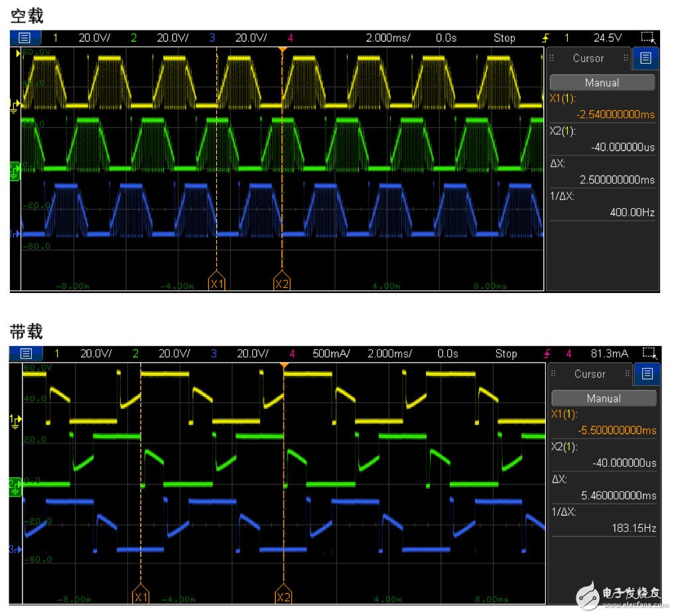
Task: Click the 81.3mA trigger level in the 带载 scope
Action: pyautogui.click(x=609, y=353)
